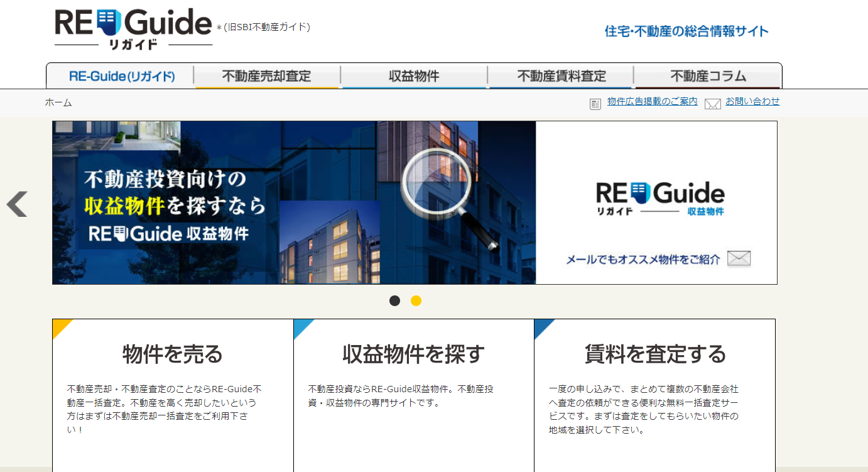The width and height of the screenshot is (868, 472).
Task: Open the 収益物件を探す heading
Action: click(x=413, y=354)
